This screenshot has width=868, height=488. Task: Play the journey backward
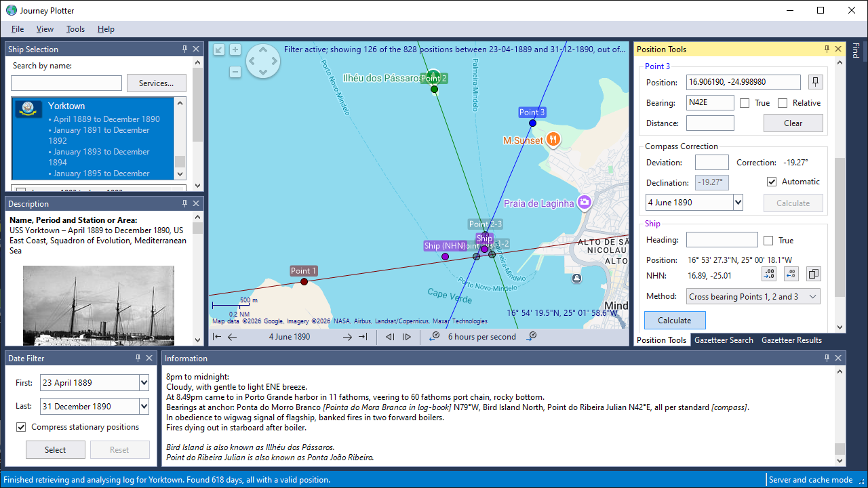pos(390,337)
